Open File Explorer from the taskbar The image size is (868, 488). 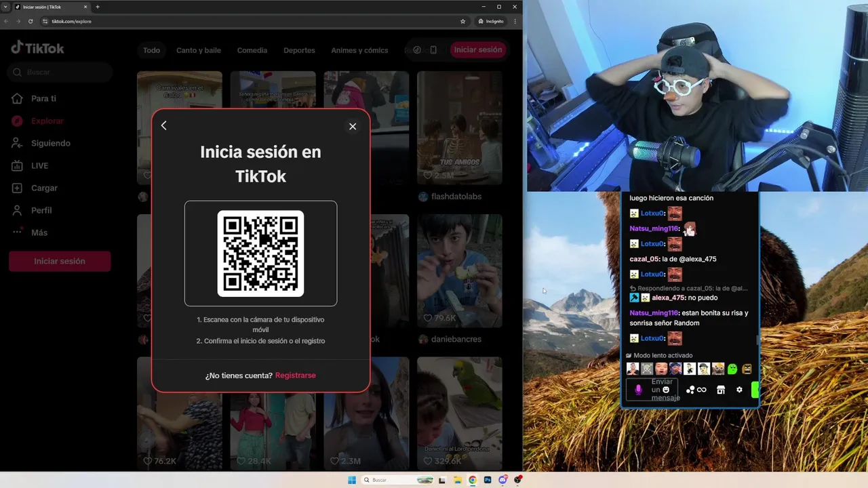(458, 480)
